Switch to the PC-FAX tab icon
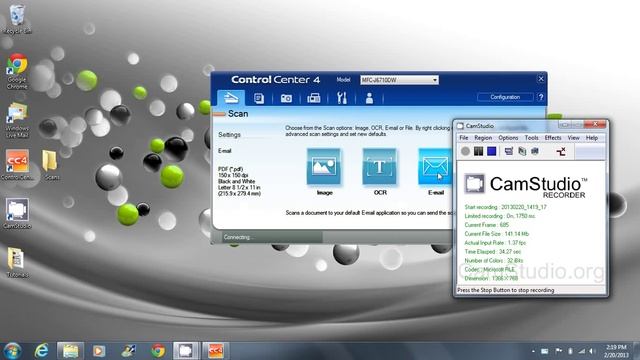The width and height of the screenshot is (640, 360). 313,98
